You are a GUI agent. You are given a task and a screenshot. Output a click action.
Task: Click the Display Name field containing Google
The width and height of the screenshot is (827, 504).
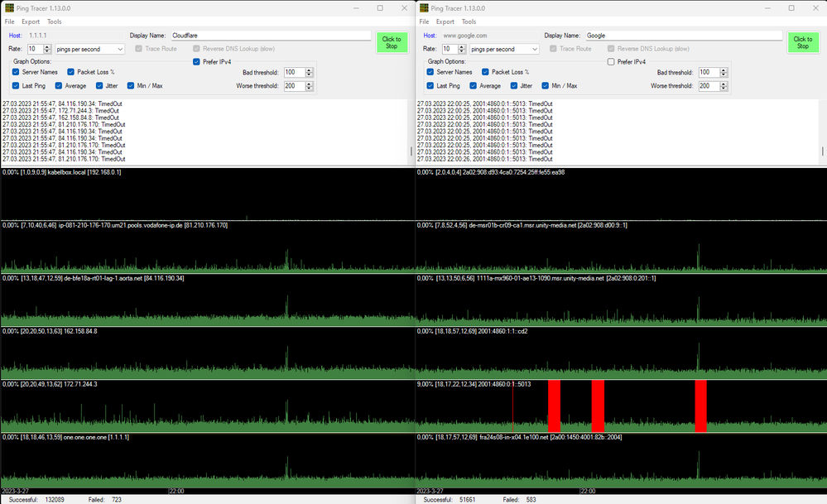pyautogui.click(x=683, y=36)
